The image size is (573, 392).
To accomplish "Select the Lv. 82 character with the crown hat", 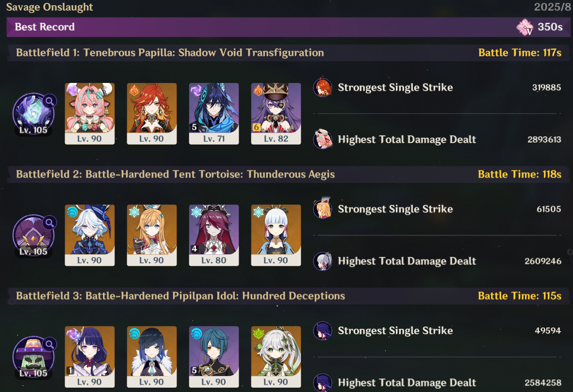I will pyautogui.click(x=276, y=114).
